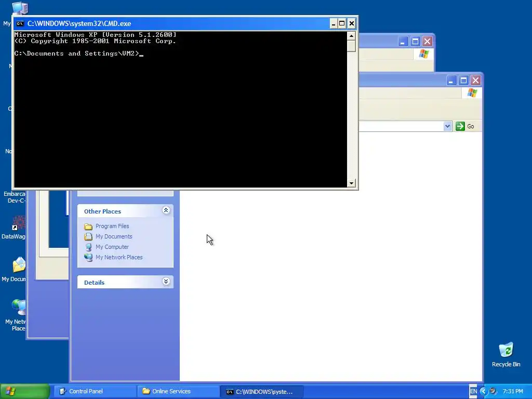Close the Online Services explorer window

click(476, 81)
